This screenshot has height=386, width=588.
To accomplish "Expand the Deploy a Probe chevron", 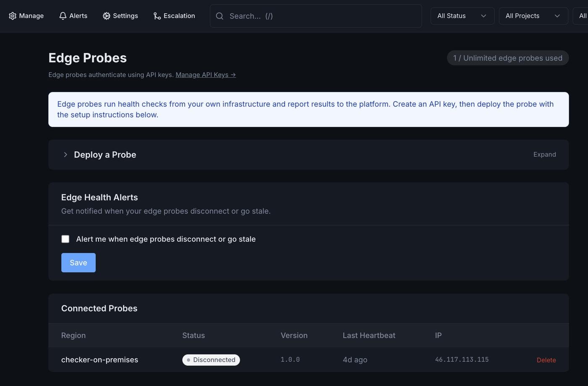I will [x=66, y=155].
